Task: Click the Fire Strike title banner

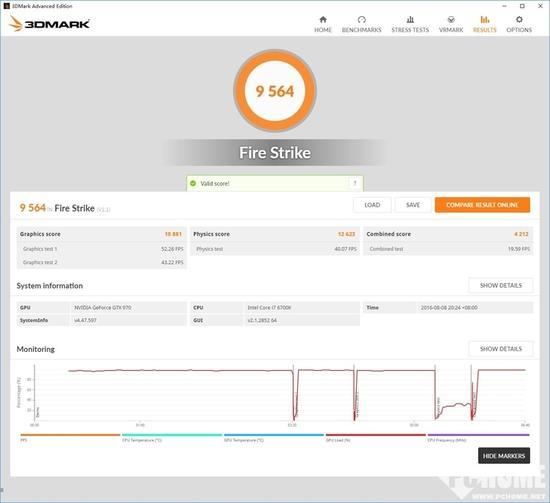Action: [x=275, y=153]
